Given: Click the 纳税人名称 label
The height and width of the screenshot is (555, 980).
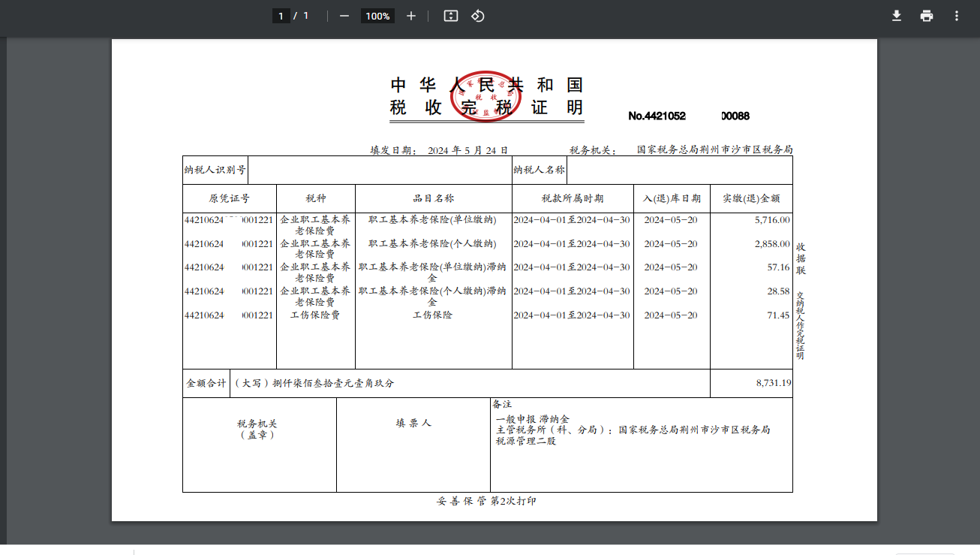Looking at the screenshot, I should coord(540,170).
